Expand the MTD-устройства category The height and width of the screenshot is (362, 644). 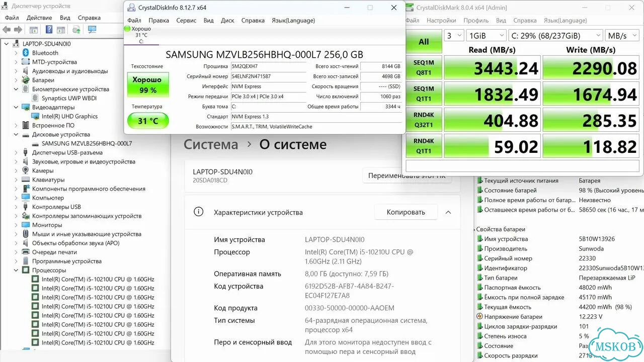click(16, 62)
